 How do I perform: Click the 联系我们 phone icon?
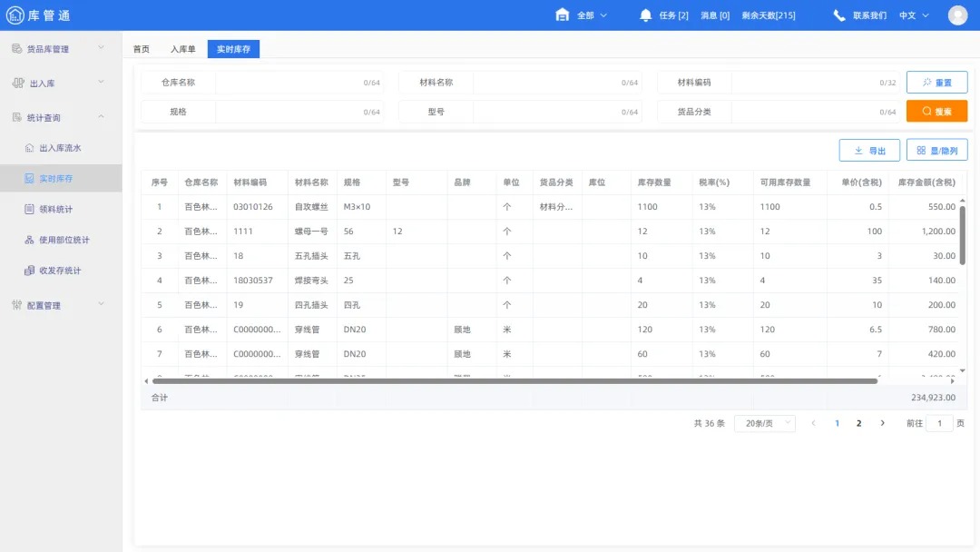(839, 15)
